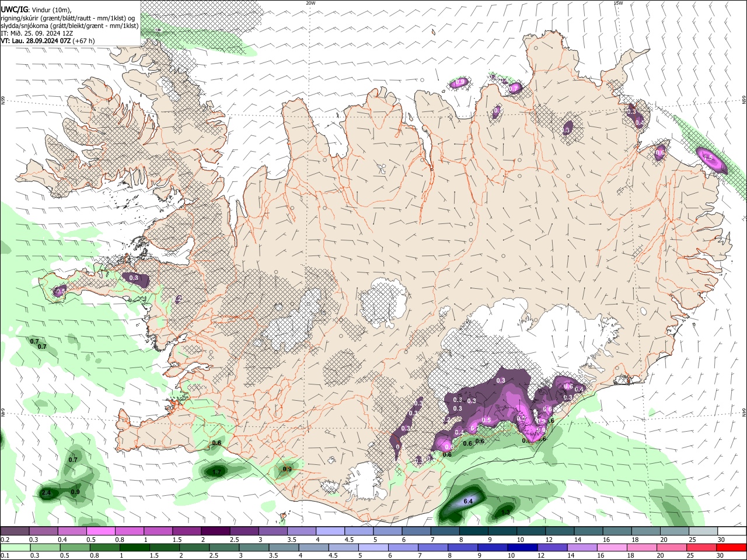Select the rain scale swatch for 3.5
This screenshot has height=560, width=747.
[284, 548]
